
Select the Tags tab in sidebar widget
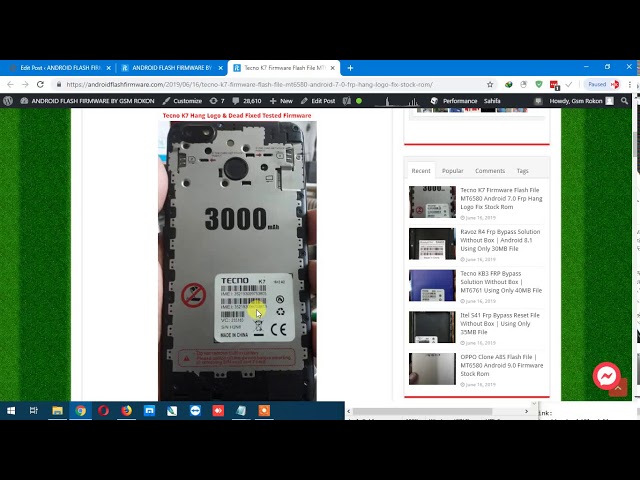click(x=522, y=171)
